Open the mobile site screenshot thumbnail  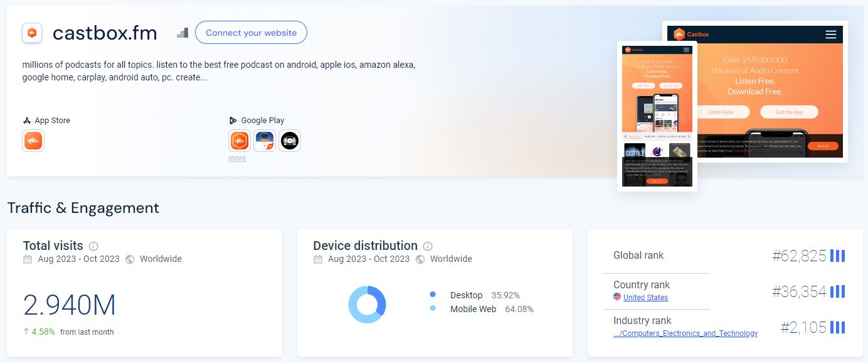tap(657, 116)
